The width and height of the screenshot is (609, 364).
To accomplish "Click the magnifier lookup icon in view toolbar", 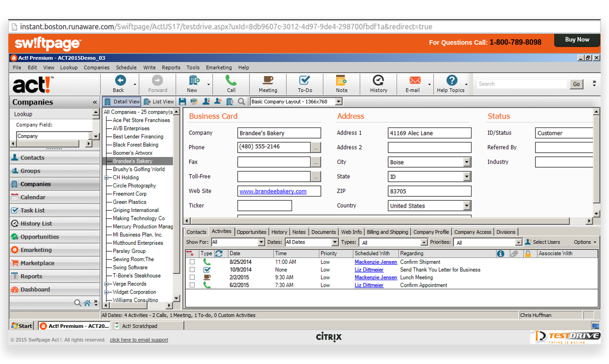I will coord(242,102).
